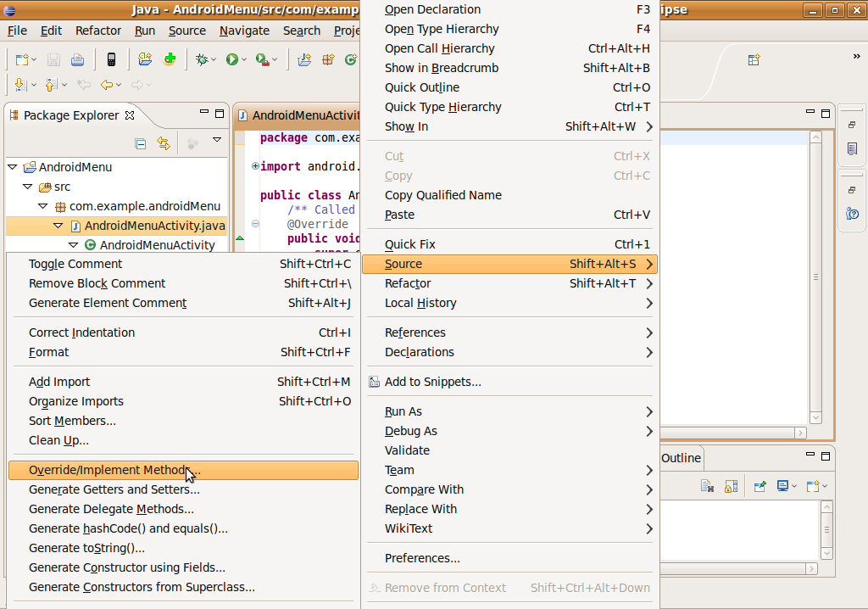This screenshot has height=609, width=868.
Task: Open the Back history dropdown arrow
Action: 119,86
